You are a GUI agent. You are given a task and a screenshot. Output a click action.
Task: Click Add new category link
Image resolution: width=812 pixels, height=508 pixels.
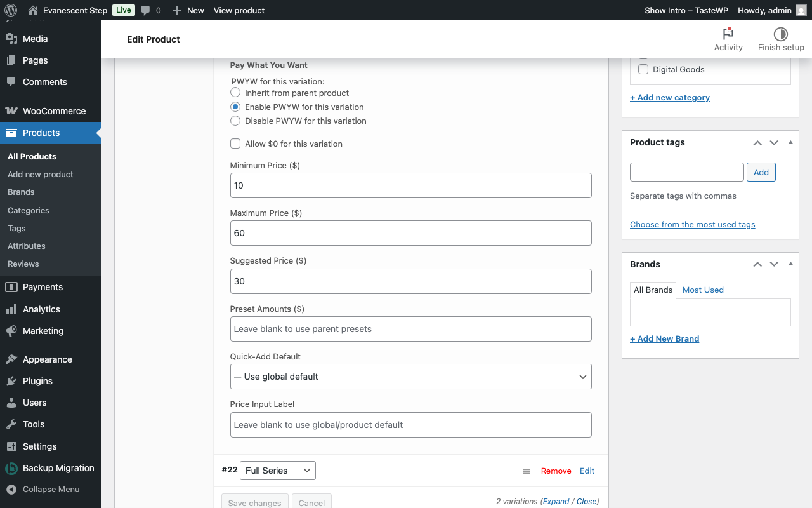[x=670, y=97]
